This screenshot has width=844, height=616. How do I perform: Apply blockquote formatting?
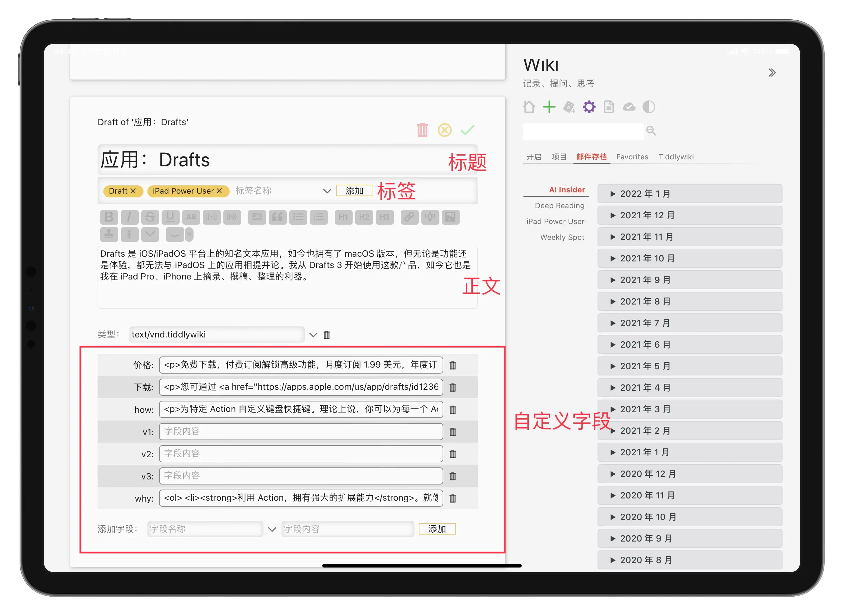tap(277, 217)
